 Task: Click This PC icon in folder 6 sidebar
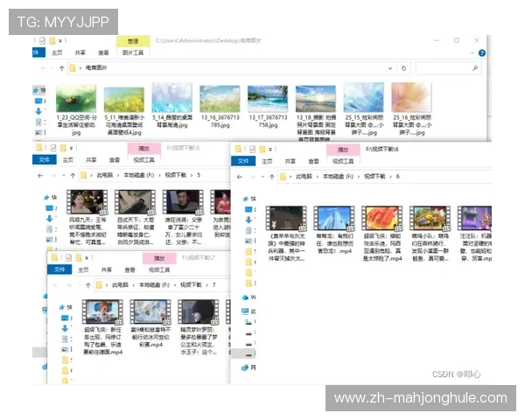pos(245,311)
